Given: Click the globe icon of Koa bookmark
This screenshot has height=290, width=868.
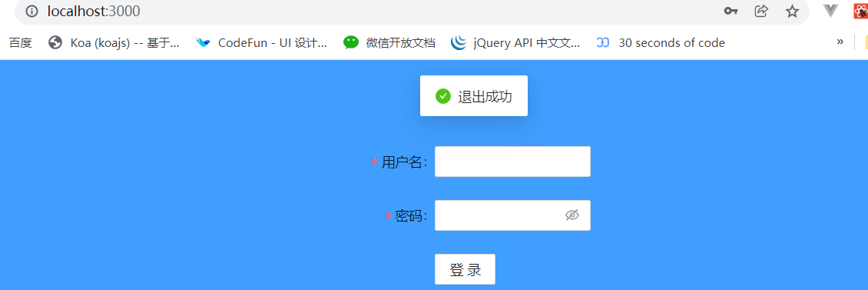Looking at the screenshot, I should coord(55,43).
